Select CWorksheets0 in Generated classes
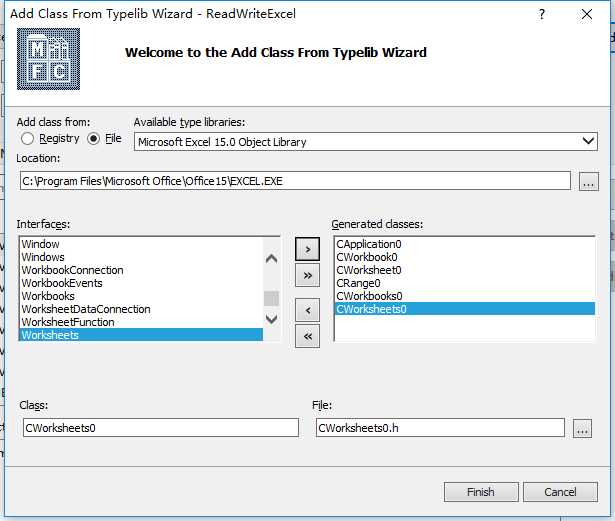 465,309
